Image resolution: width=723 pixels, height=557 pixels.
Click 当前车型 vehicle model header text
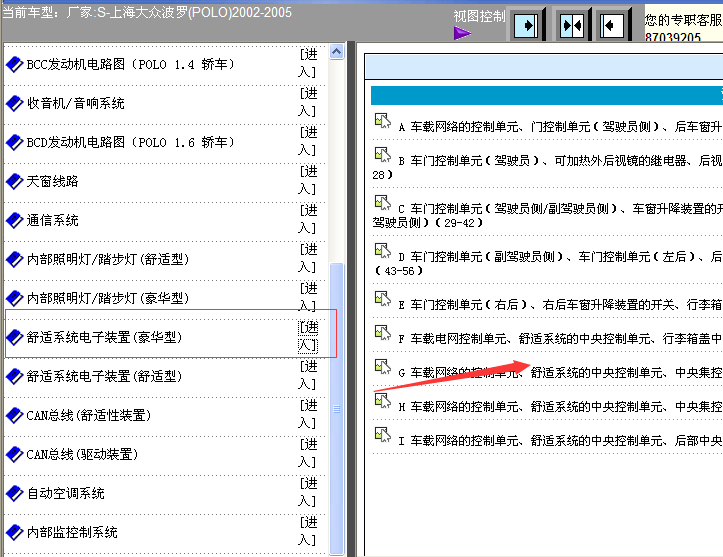point(147,12)
